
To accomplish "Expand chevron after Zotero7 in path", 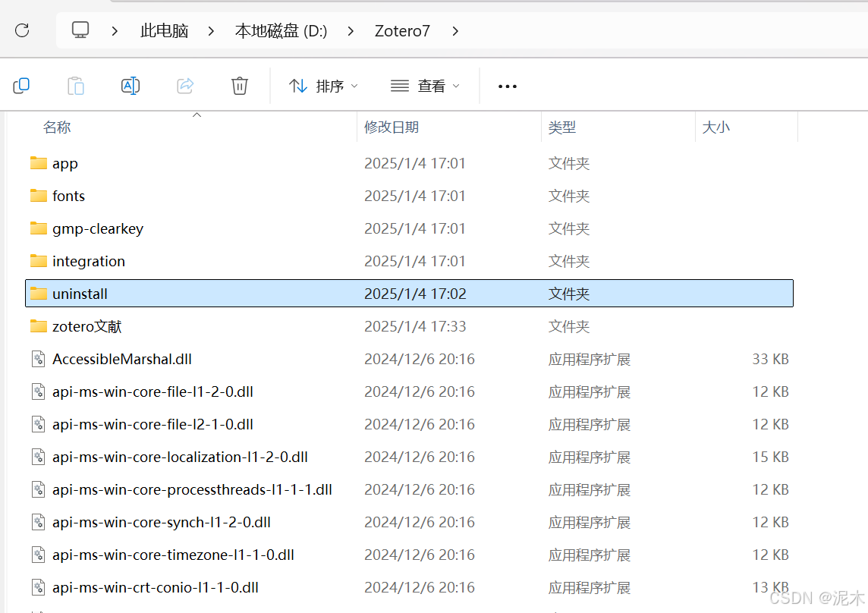I will (455, 31).
